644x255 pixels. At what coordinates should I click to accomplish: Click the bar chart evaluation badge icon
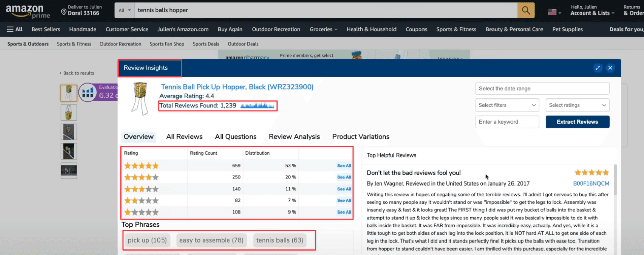coord(88,92)
